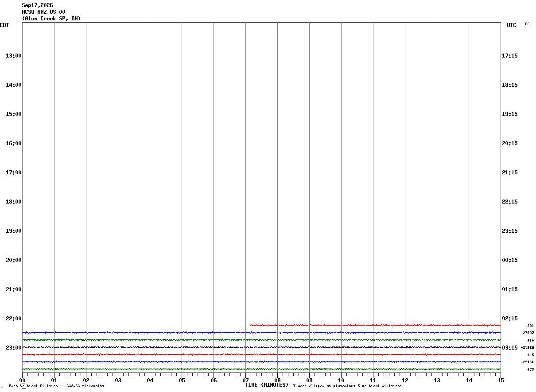Click the 13:00 EDT time label
Screen dimensions: 536x392
(14, 56)
